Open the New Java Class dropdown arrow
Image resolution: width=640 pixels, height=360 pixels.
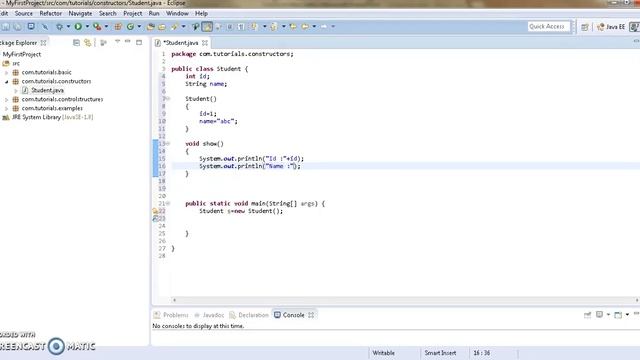tap(139, 27)
